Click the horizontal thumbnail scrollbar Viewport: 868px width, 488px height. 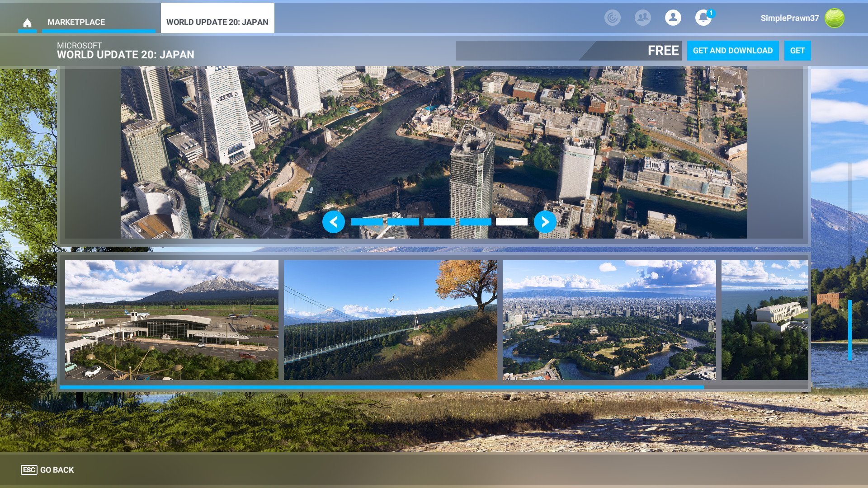[x=381, y=387]
